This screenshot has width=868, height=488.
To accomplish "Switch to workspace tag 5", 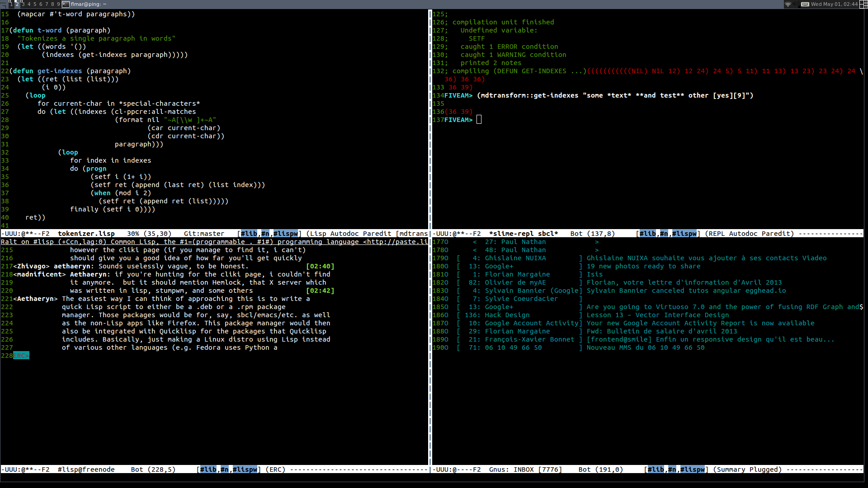I will pyautogui.click(x=35, y=4).
